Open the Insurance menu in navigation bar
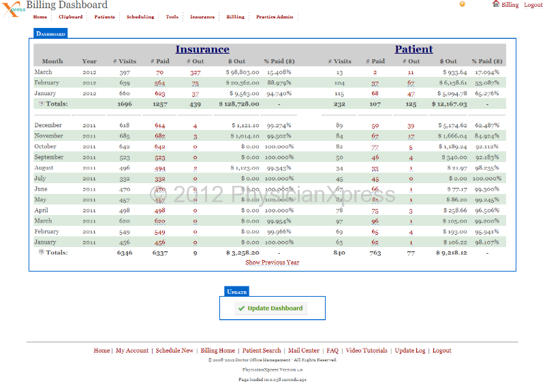The height and width of the screenshot is (392, 545). tap(202, 17)
